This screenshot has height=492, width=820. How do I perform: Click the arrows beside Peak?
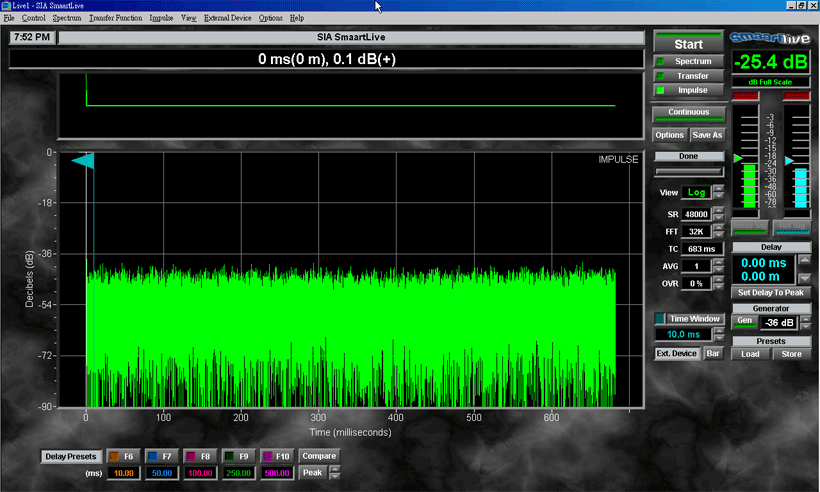point(335,473)
